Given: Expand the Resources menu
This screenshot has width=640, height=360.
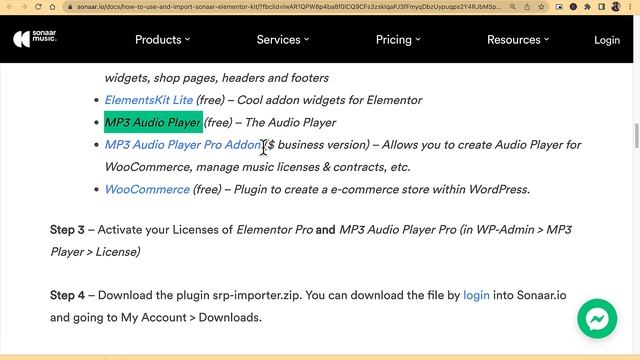Looking at the screenshot, I should click(518, 40).
